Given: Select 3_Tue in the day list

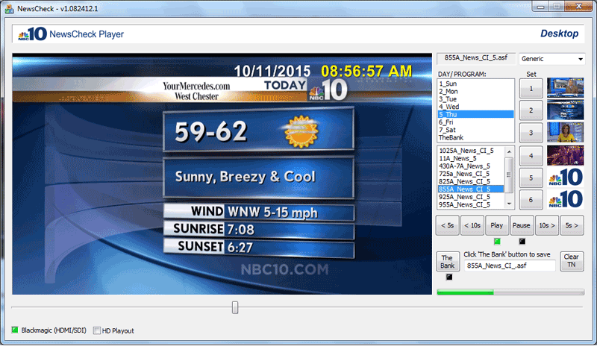Looking at the screenshot, I should (x=475, y=99).
